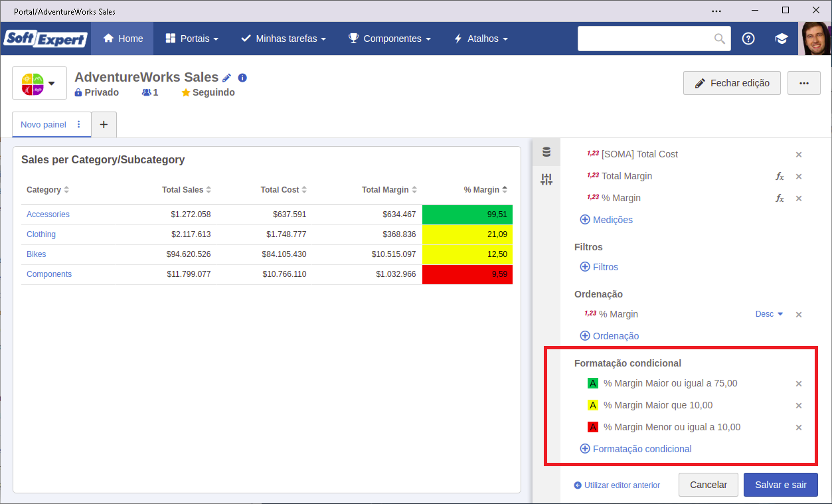Open the Componentes menu
The width and height of the screenshot is (832, 504).
390,39
